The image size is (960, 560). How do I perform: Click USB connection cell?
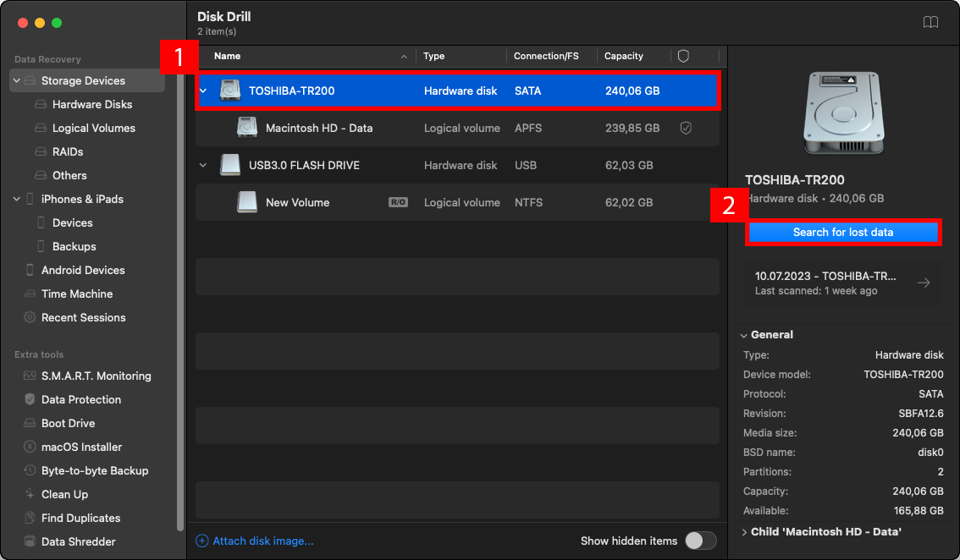(x=526, y=165)
